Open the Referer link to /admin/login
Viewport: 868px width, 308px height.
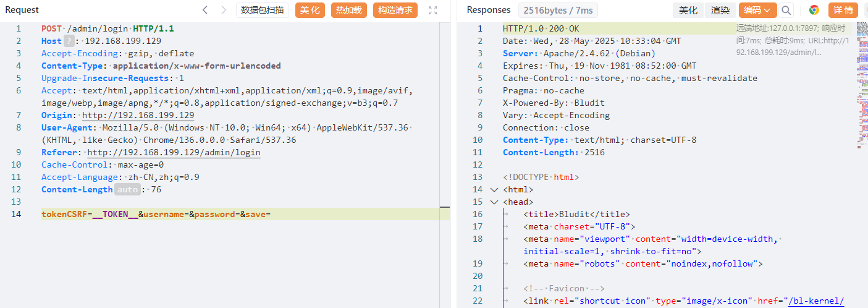point(174,152)
